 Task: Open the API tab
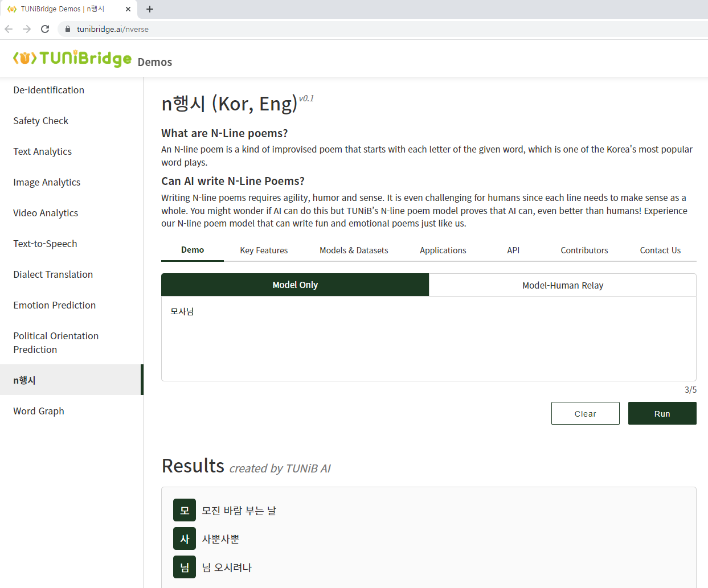pos(513,250)
